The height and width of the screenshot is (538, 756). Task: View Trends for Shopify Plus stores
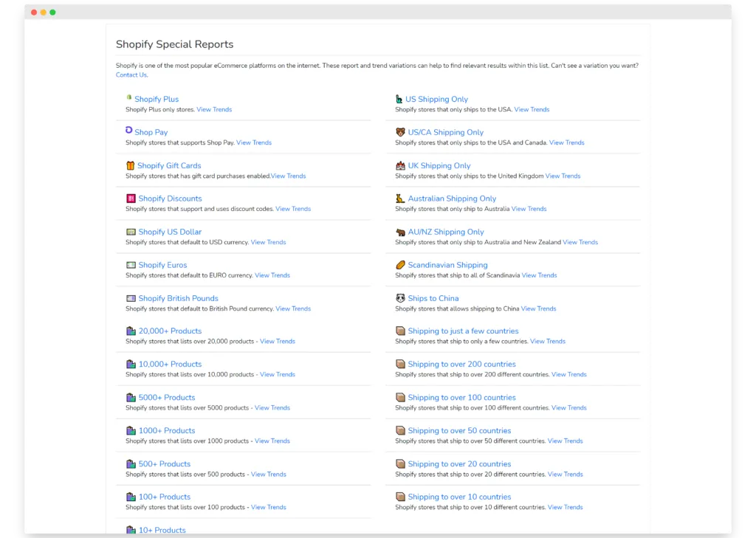click(214, 109)
